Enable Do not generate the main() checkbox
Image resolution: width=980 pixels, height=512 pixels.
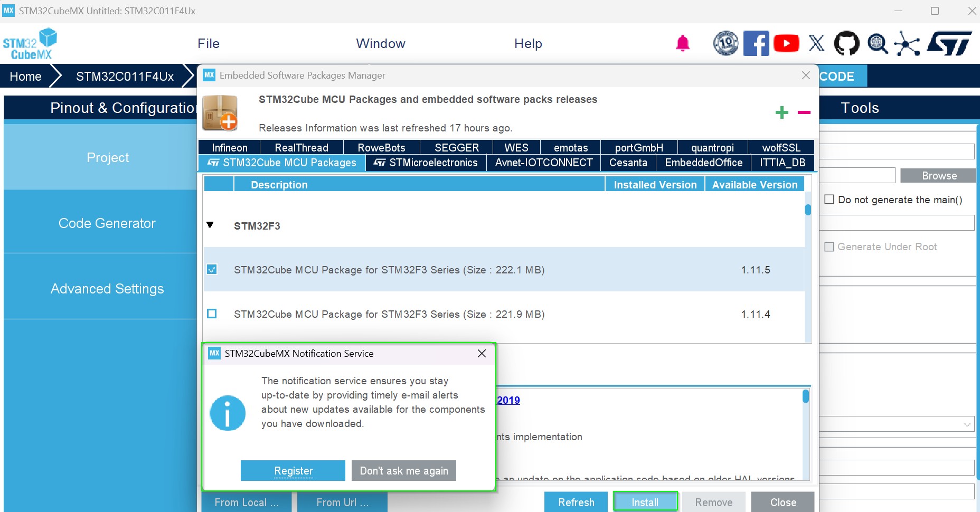(830, 200)
